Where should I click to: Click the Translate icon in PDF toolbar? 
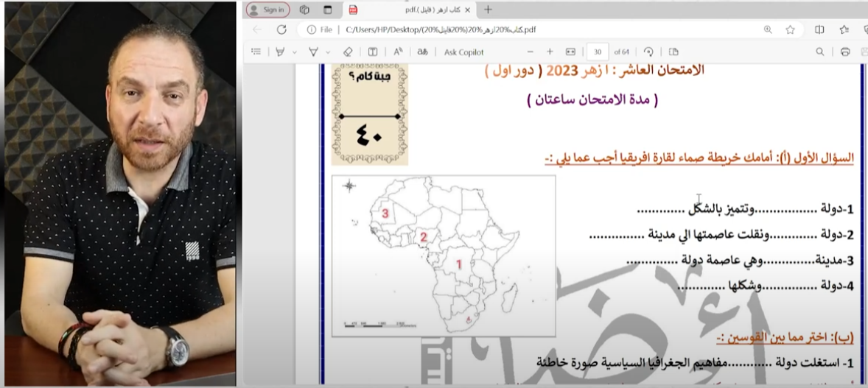pos(422,52)
